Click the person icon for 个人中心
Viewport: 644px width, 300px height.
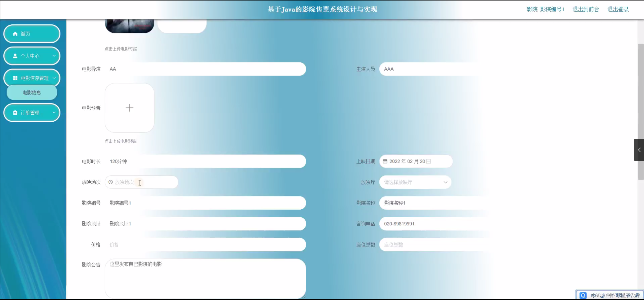tap(15, 56)
